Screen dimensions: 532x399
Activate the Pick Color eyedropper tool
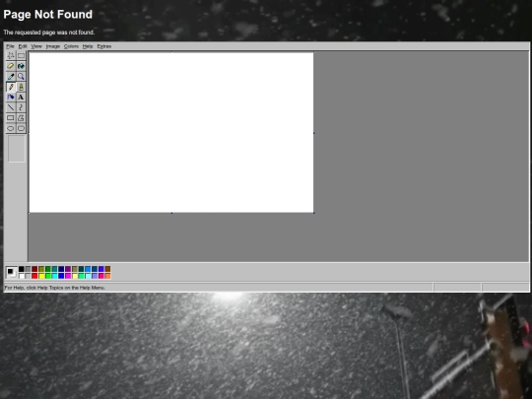[x=11, y=77]
